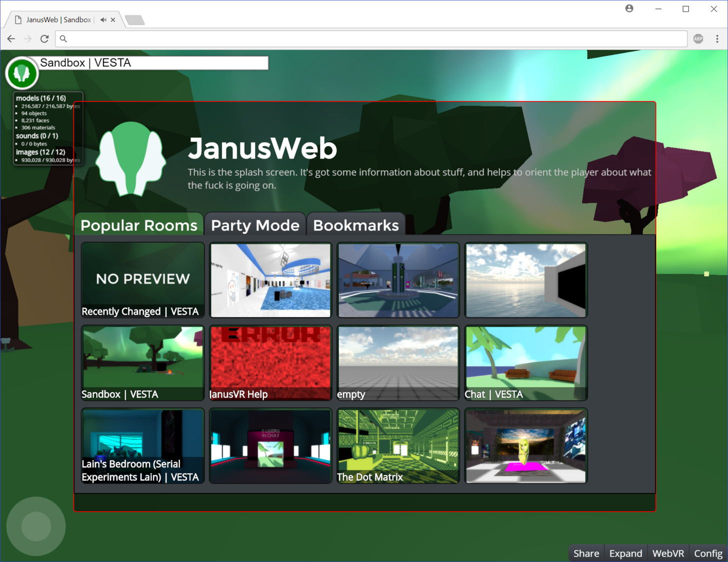Enable WebVR mode button
The width and height of the screenshot is (728, 562).
pos(668,553)
